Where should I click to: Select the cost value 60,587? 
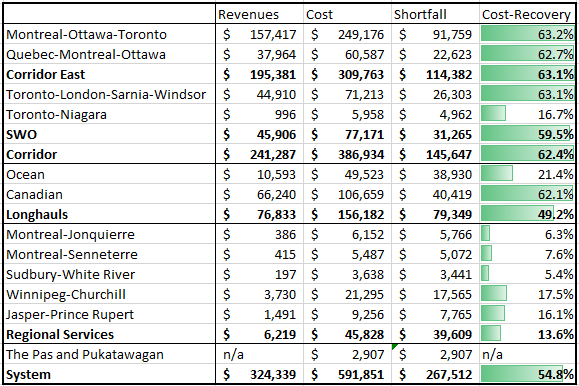[x=364, y=54]
